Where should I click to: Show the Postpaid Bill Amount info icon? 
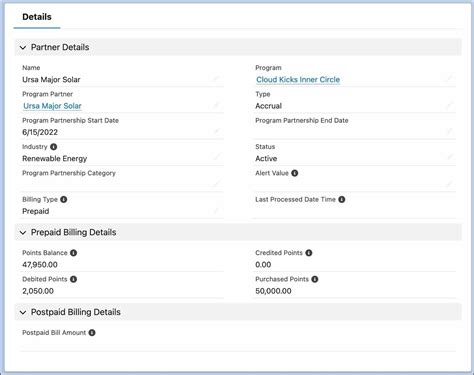tap(92, 332)
